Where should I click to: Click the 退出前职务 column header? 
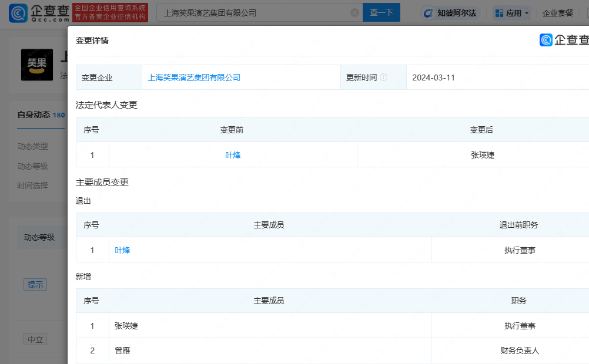click(519, 225)
